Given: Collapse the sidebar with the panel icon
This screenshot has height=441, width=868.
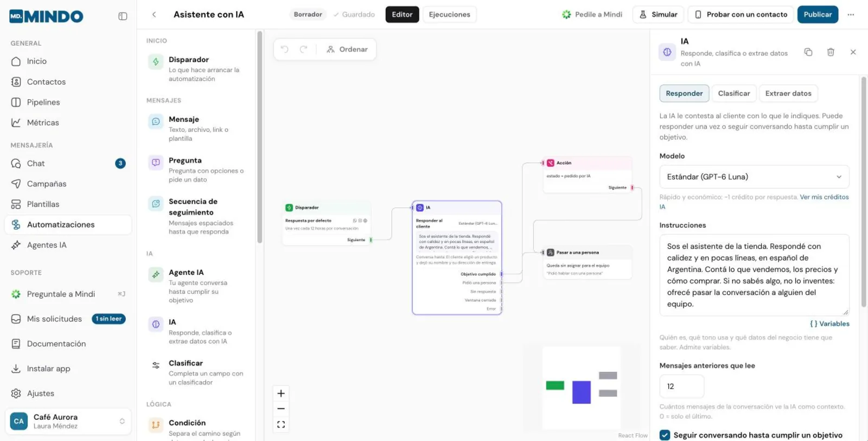Looking at the screenshot, I should pyautogui.click(x=123, y=16).
